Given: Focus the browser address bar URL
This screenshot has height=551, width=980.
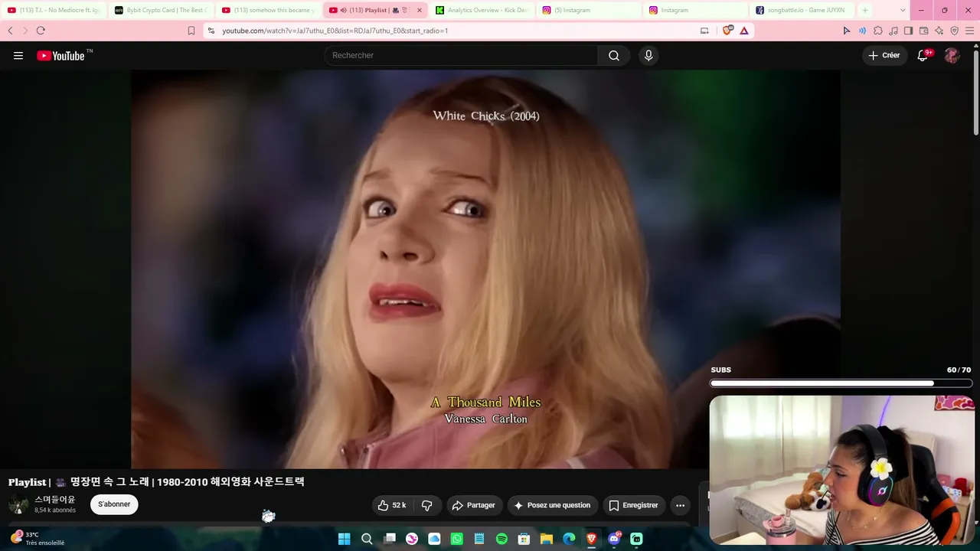Looking at the screenshot, I should click(335, 31).
